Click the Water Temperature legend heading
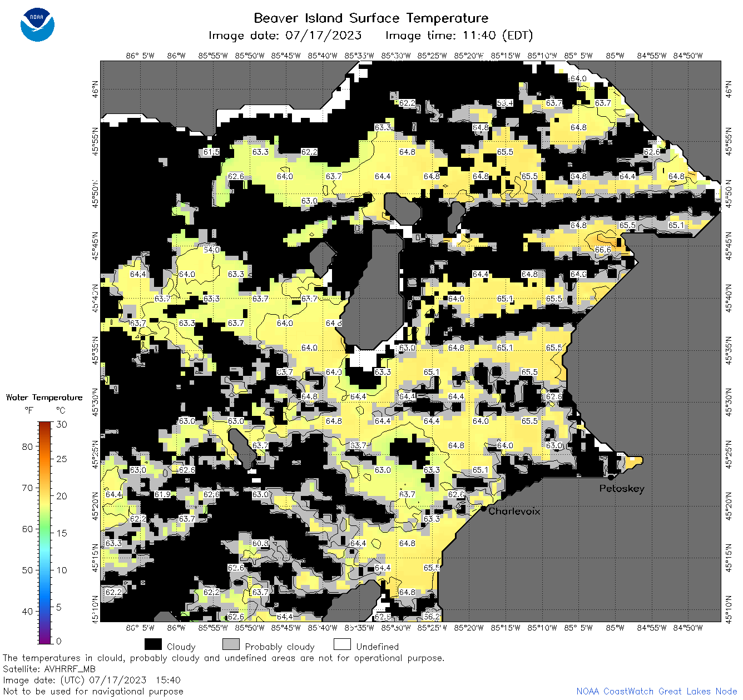 [44, 398]
